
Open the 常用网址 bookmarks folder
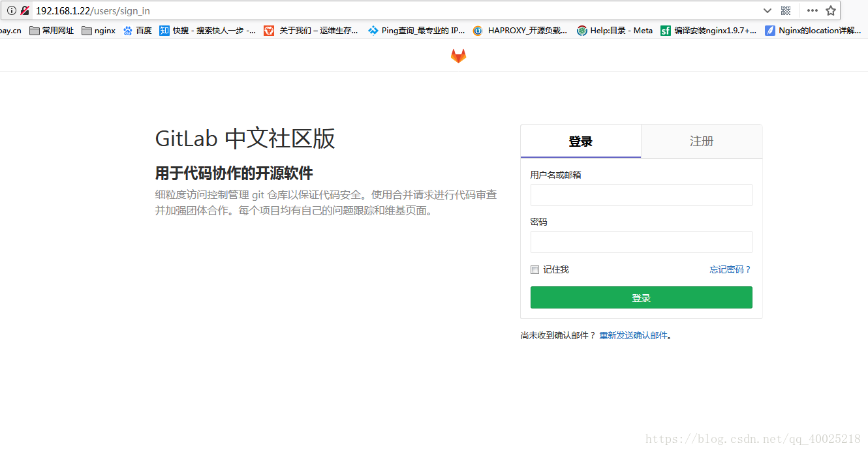(52, 31)
